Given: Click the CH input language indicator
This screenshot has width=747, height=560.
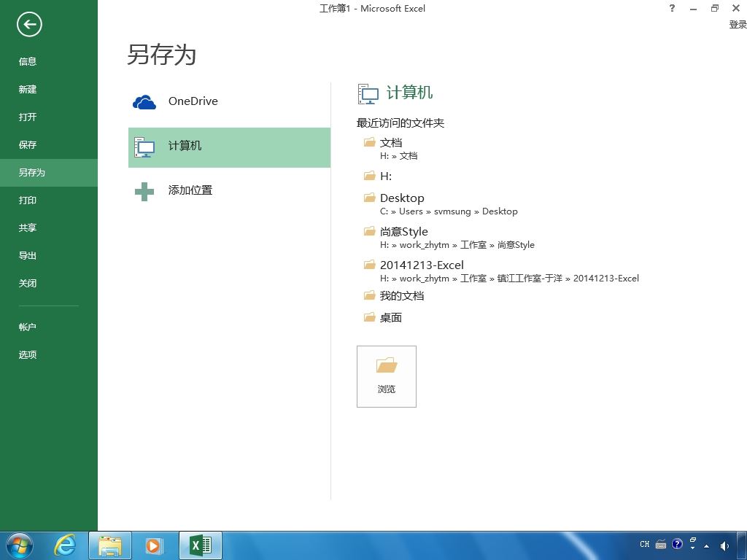Looking at the screenshot, I should click(645, 544).
